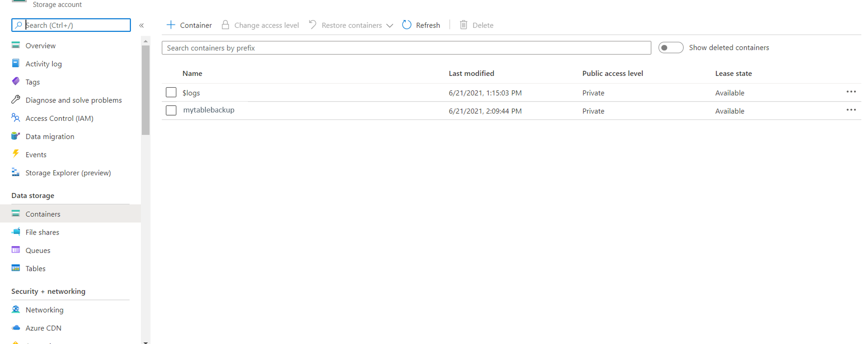Click the File shares icon
The image size is (868, 344).
tap(16, 232)
